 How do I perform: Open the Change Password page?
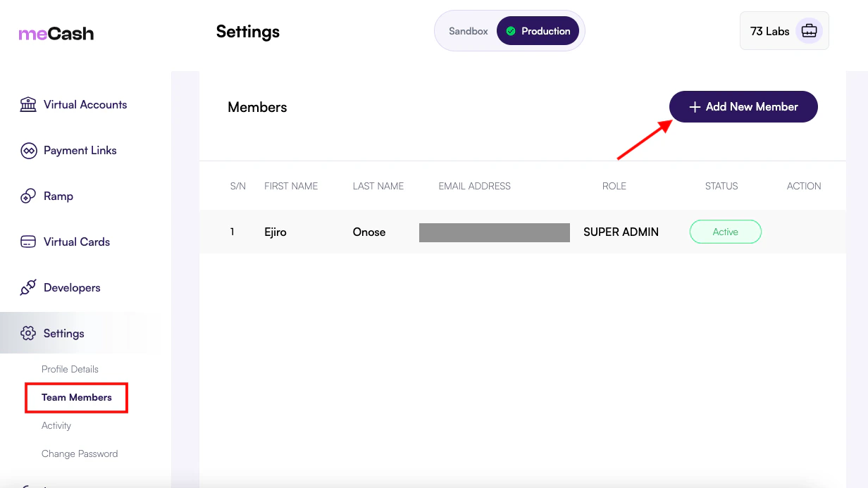(80, 453)
